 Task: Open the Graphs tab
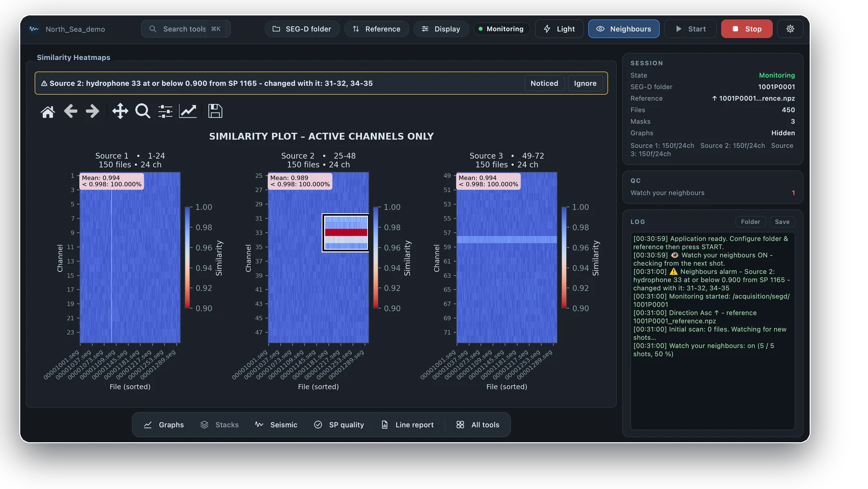pos(164,425)
